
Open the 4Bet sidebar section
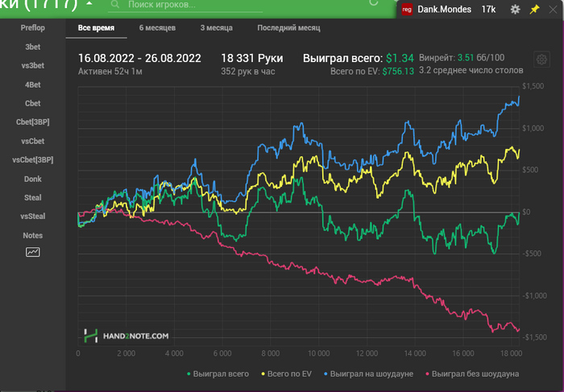pyautogui.click(x=33, y=85)
